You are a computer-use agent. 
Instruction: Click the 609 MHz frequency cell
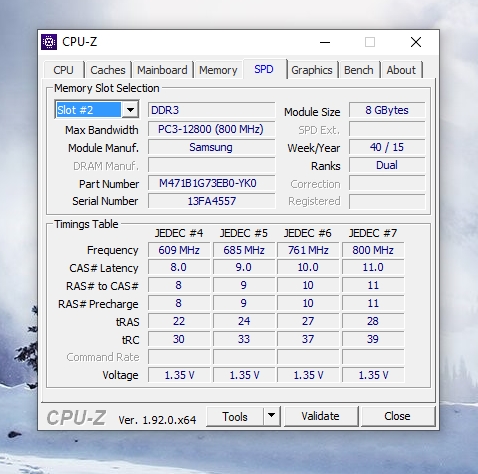point(179,250)
